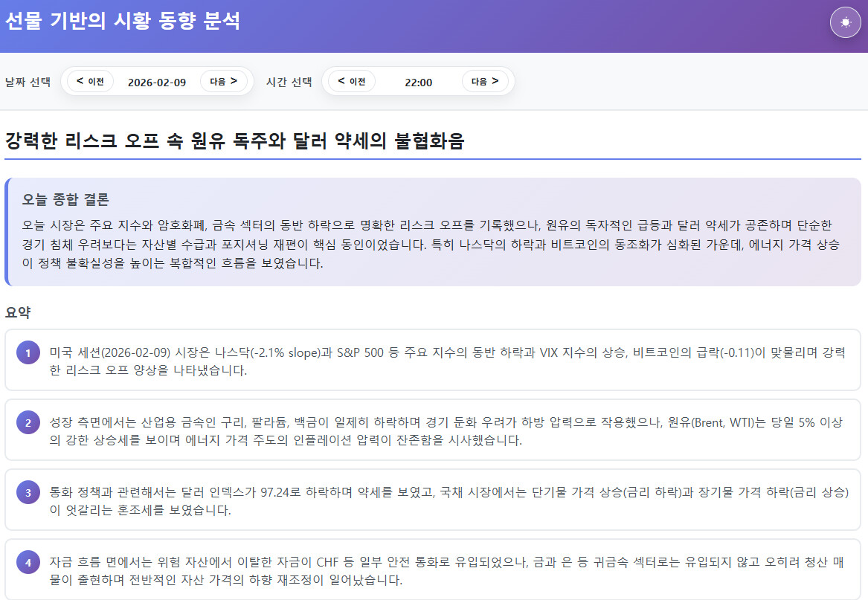This screenshot has height=600, width=868.
Task: Move forward to the next time
Action: tap(484, 81)
